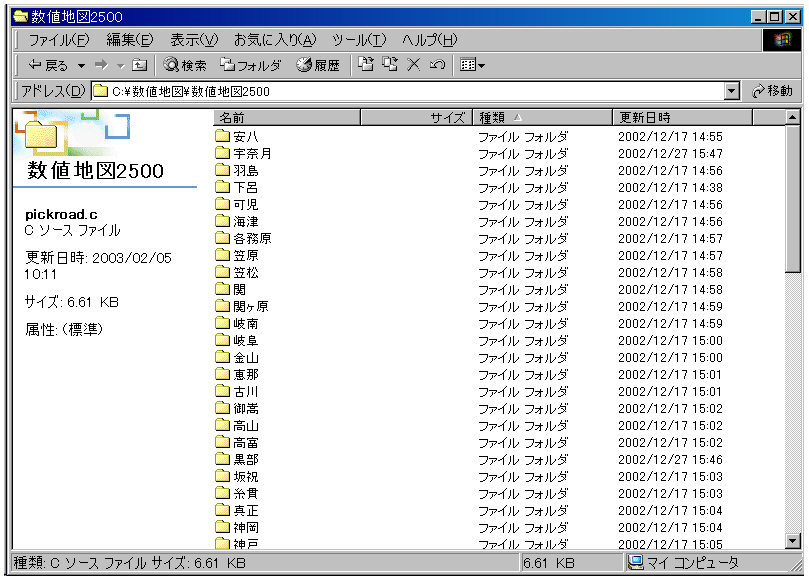Open the Forward history dropdown arrow
This screenshot has width=809, height=583.
click(121, 66)
